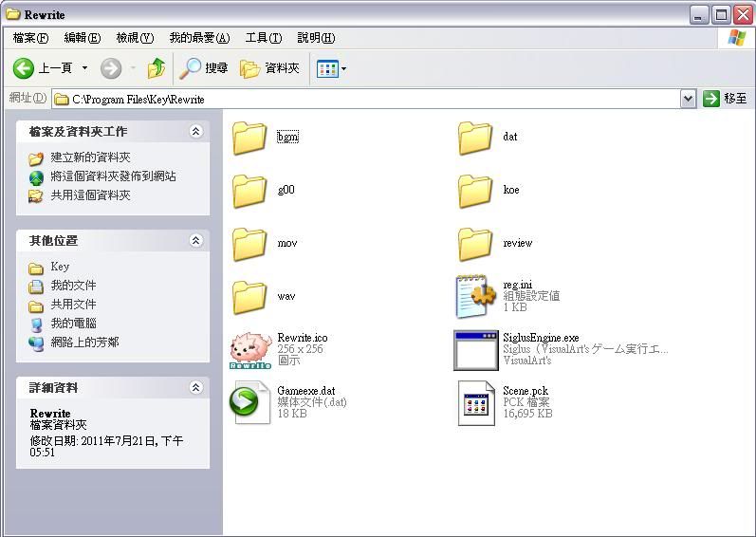Screen dimensions: 756x537
Task: Select the bgm folder icon
Action: (x=249, y=138)
